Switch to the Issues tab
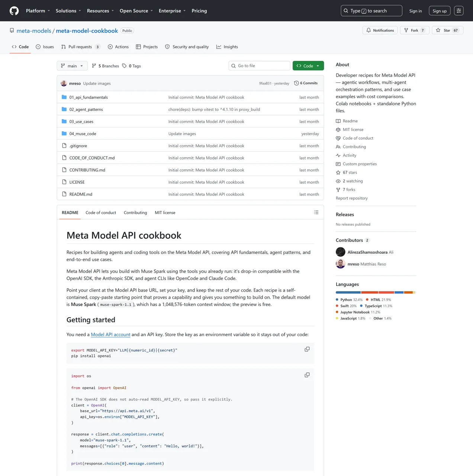473x476 pixels. click(x=45, y=47)
